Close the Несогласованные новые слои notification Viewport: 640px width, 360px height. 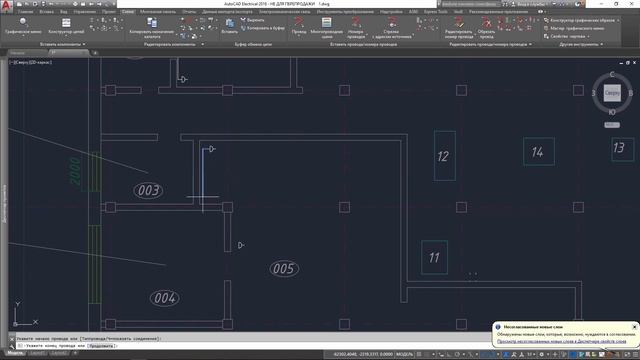click(x=634, y=327)
